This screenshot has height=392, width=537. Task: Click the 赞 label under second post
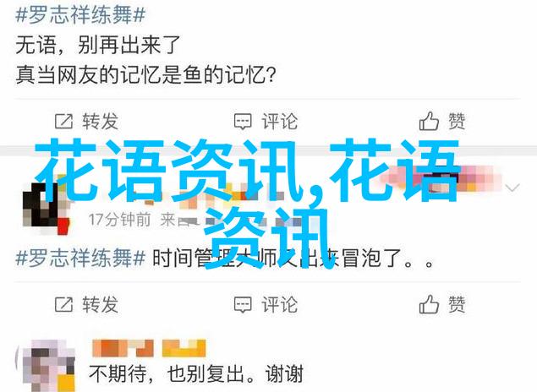457,304
